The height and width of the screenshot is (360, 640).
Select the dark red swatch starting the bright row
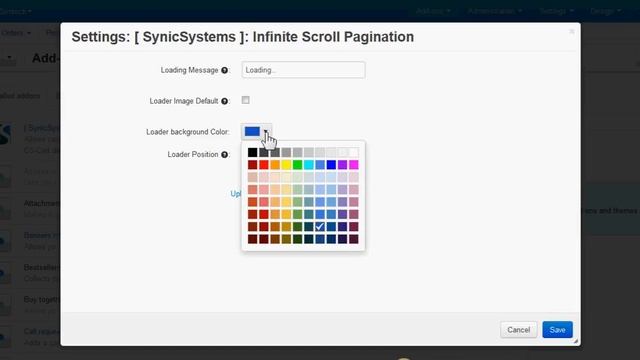coord(253,164)
